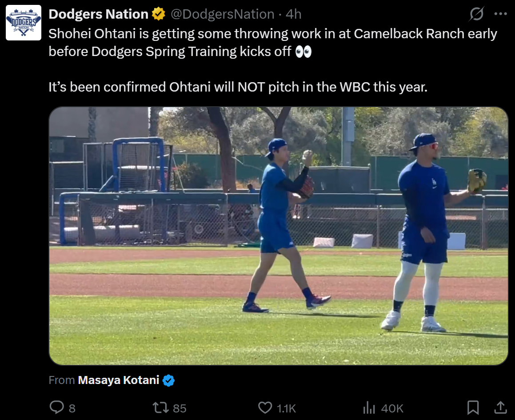Click the Dodgers Nation display name
This screenshot has height=420, width=515.
tap(98, 14)
